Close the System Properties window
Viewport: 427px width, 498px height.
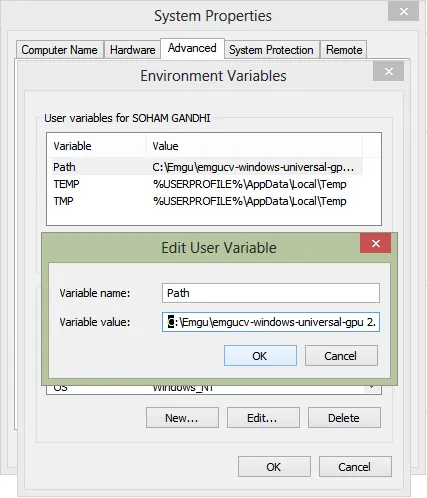tap(403, 12)
